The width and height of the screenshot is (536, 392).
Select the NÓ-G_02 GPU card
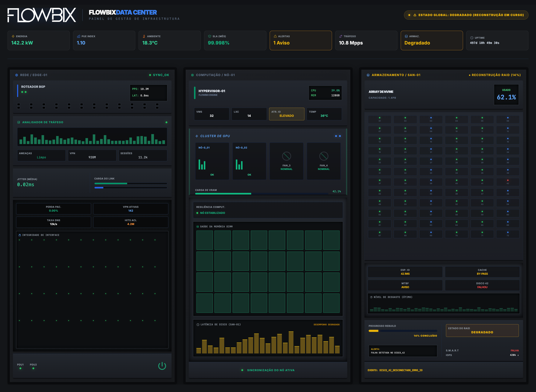249,161
